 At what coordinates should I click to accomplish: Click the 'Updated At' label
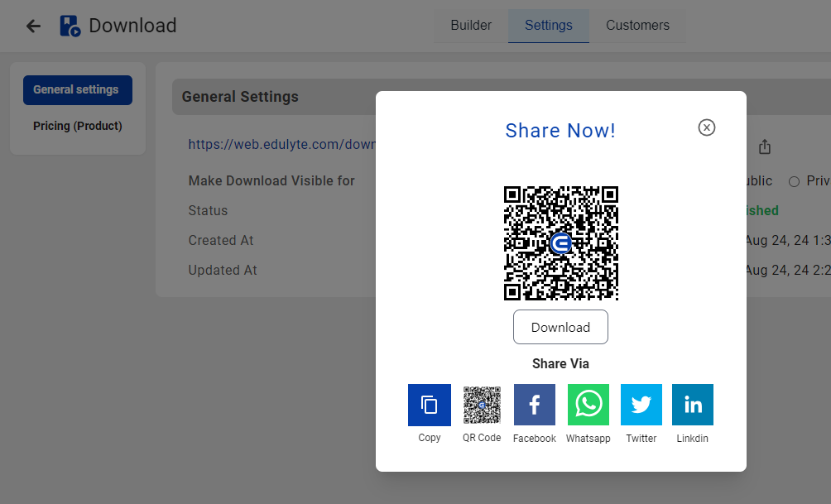223,270
